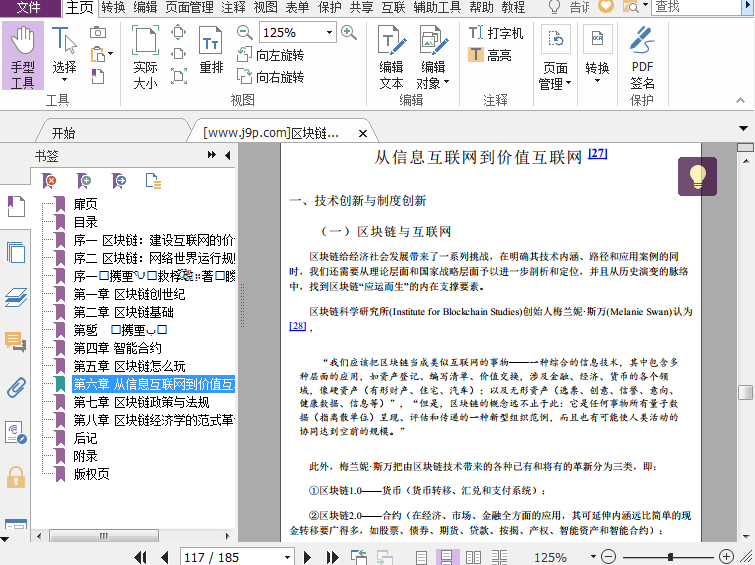
Task: Open the Security lock sidebar icon
Action: [16, 477]
